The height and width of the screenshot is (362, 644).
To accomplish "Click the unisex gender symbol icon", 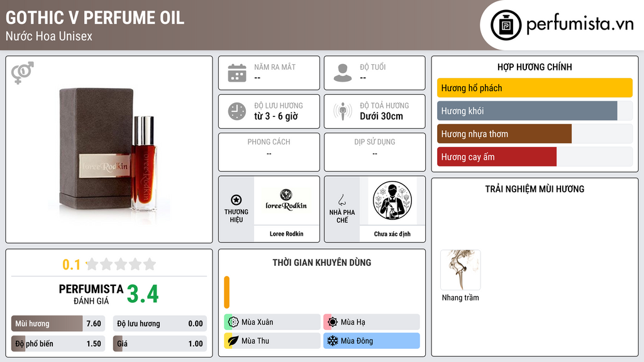I will click(x=23, y=73).
